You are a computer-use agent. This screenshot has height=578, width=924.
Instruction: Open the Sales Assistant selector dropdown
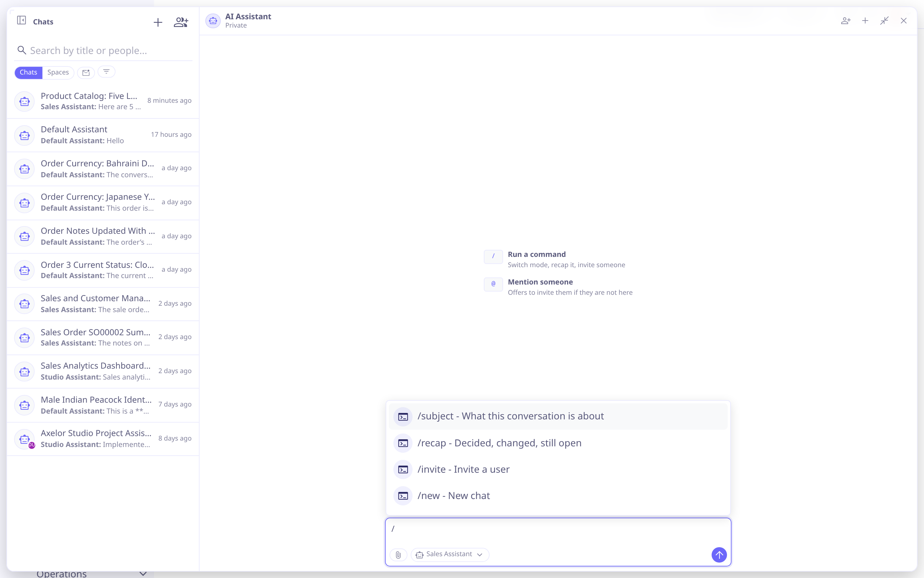pos(450,554)
